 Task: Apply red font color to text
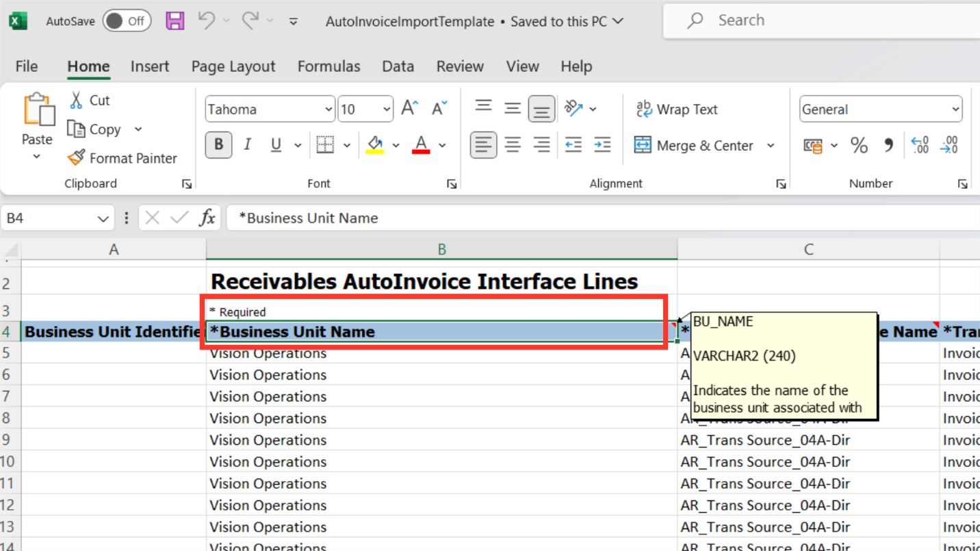click(422, 145)
